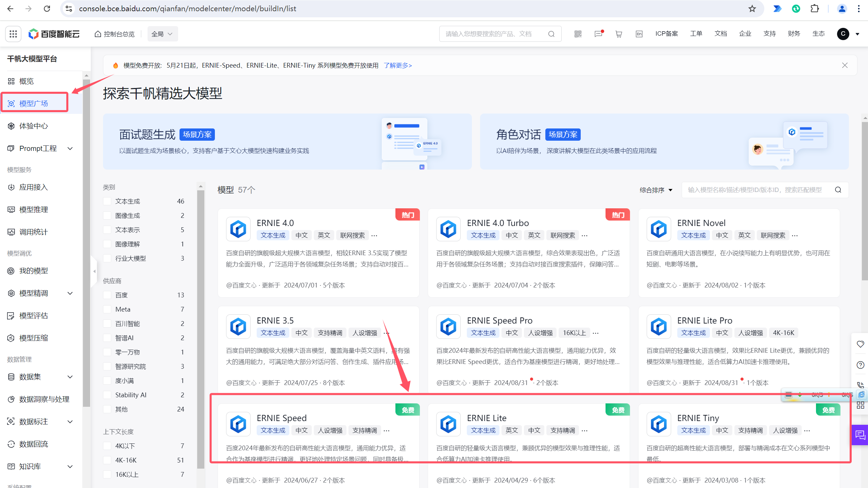Image resolution: width=868 pixels, height=488 pixels.
Task: Open 文档 in top navigation
Action: click(x=720, y=34)
